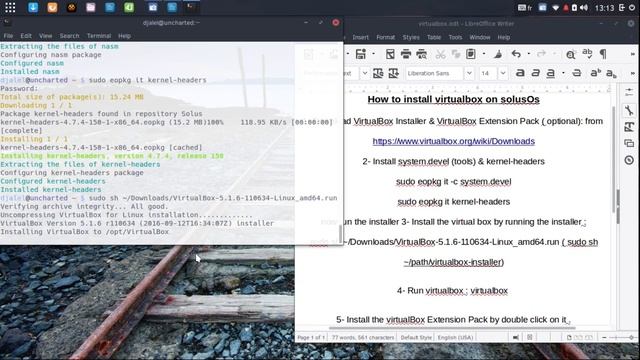This screenshot has height=360, width=640.
Task: Click Default Style in Writer status bar
Action: point(416,338)
